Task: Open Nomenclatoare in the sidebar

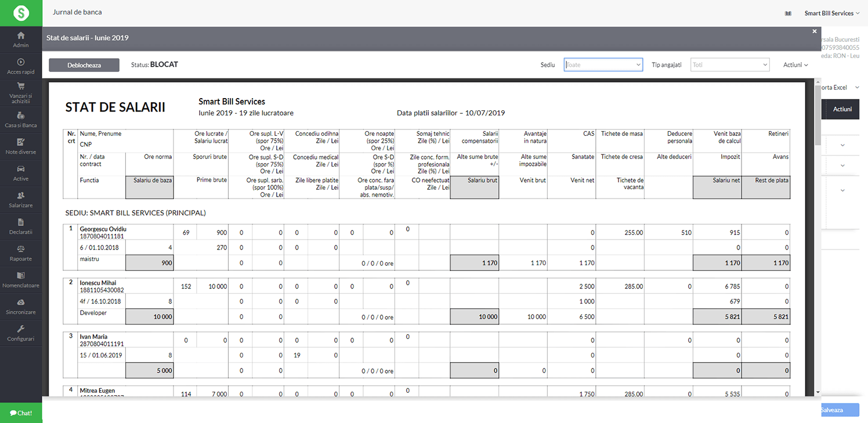Action: coord(21,276)
